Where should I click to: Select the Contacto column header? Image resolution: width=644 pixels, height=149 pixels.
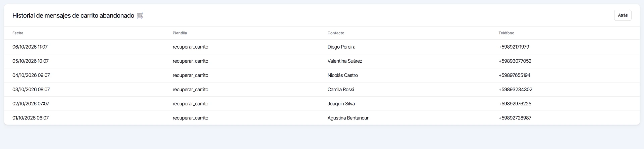point(336,33)
